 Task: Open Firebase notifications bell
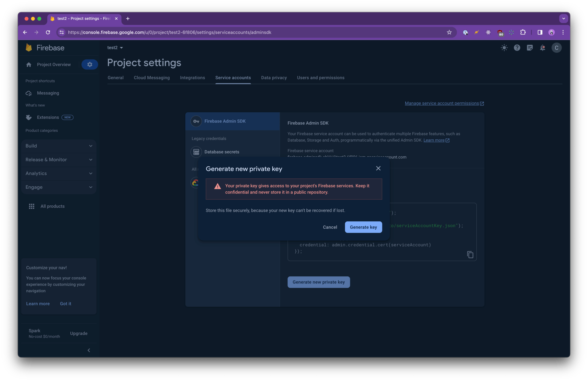543,48
